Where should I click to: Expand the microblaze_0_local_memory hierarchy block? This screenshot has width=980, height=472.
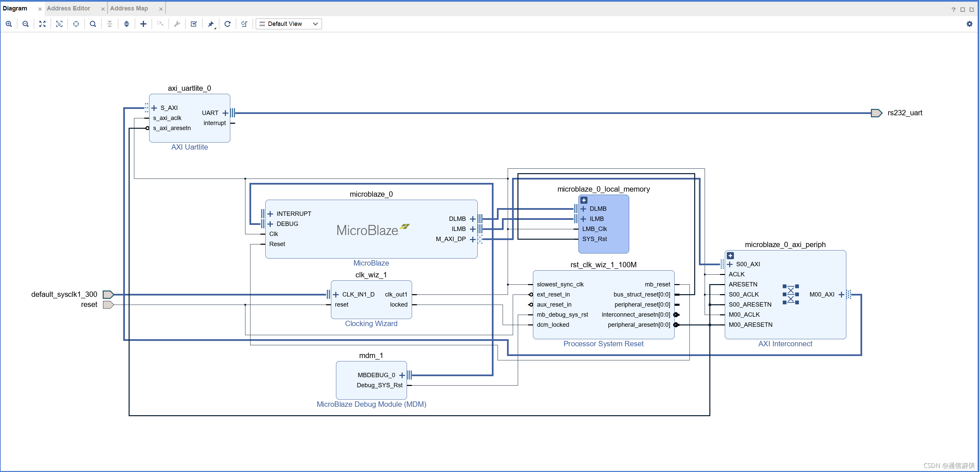(x=583, y=200)
